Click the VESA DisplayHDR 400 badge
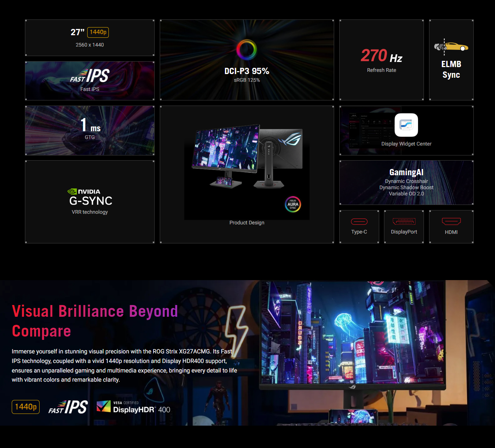 click(x=133, y=407)
